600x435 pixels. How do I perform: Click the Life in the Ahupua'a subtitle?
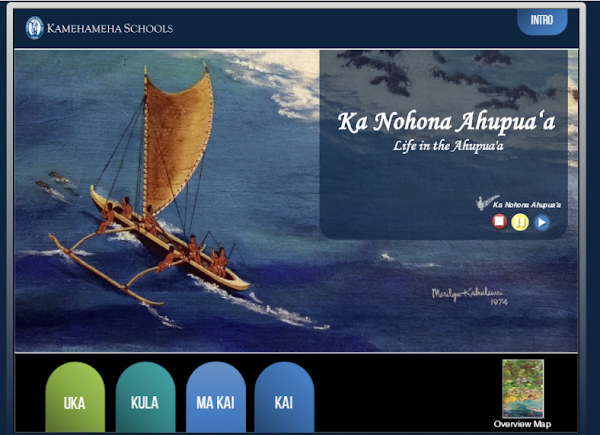448,146
